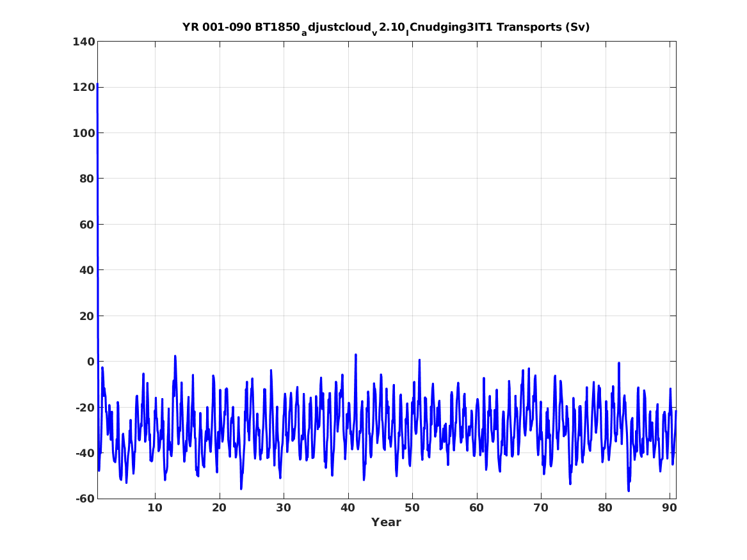Click the plot title containing 'Transports (Sv)'
Viewport: 747px width, 560px height.
pyautogui.click(x=386, y=28)
